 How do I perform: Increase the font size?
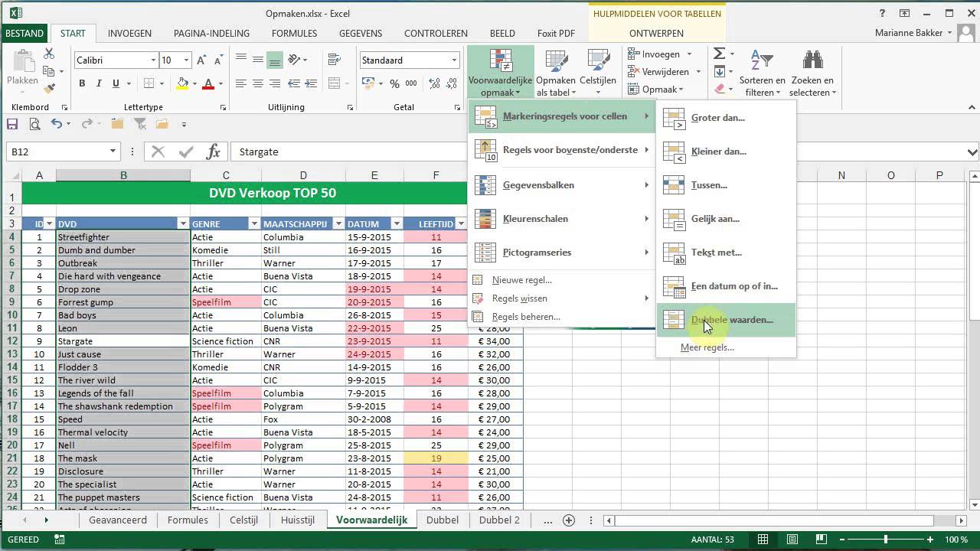[x=201, y=60]
